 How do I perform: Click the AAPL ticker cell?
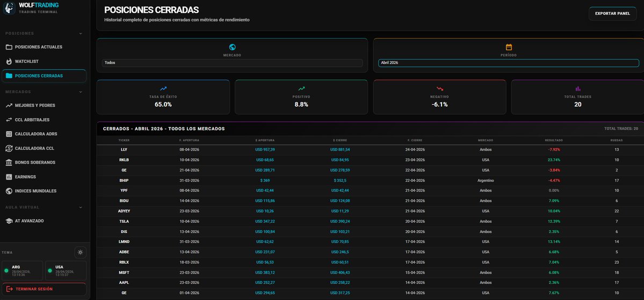124,283
